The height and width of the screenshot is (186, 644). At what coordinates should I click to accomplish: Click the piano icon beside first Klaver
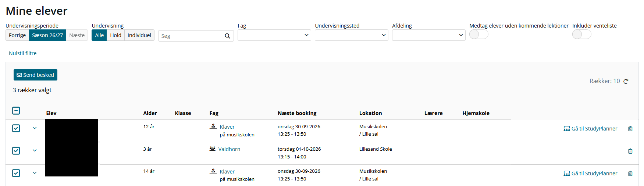(213, 126)
